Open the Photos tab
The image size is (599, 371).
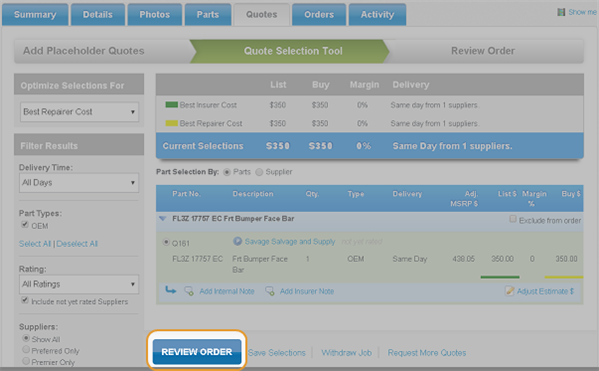[x=155, y=15]
